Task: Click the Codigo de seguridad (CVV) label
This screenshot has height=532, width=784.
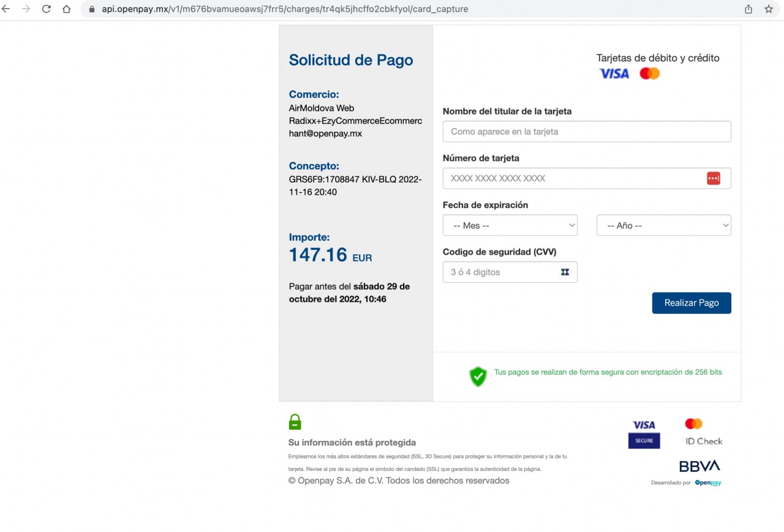Action: pos(500,252)
